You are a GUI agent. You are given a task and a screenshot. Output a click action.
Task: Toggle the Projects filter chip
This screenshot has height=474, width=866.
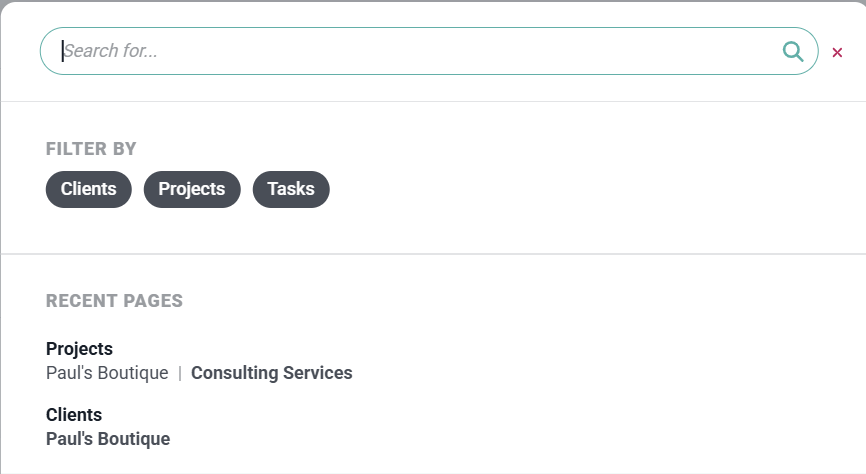pyautogui.click(x=192, y=189)
